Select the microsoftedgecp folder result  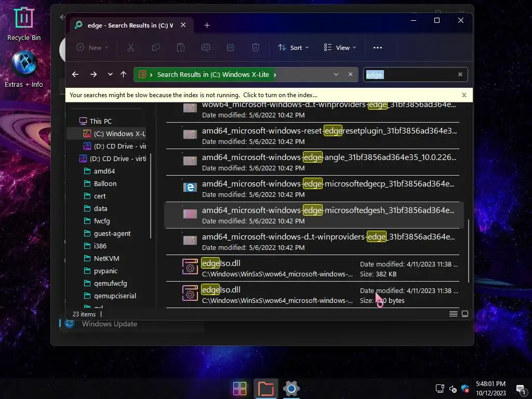point(313,188)
